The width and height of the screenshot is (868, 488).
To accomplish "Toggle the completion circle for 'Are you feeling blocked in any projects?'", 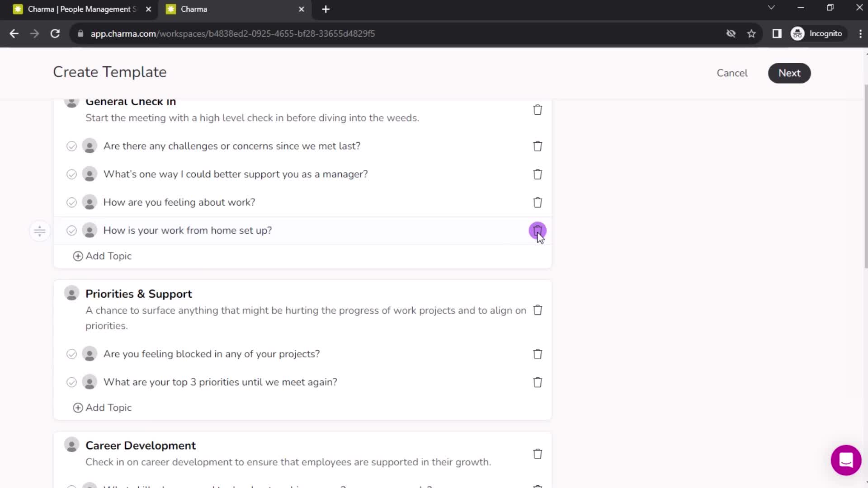I will (71, 354).
